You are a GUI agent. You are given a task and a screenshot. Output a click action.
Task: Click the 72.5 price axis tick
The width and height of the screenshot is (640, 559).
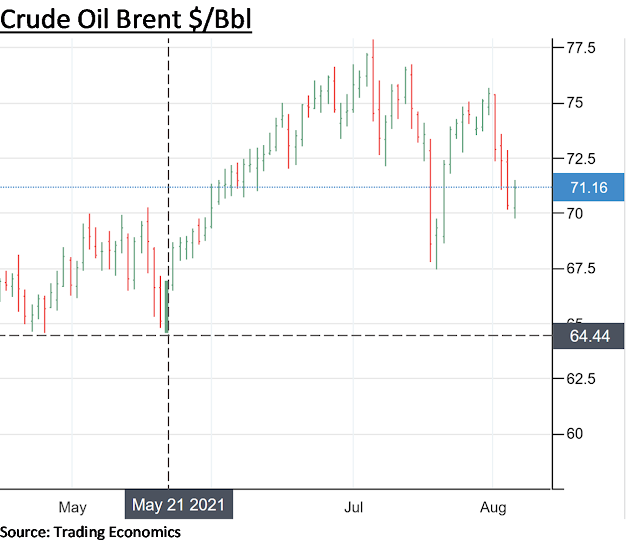click(x=581, y=158)
